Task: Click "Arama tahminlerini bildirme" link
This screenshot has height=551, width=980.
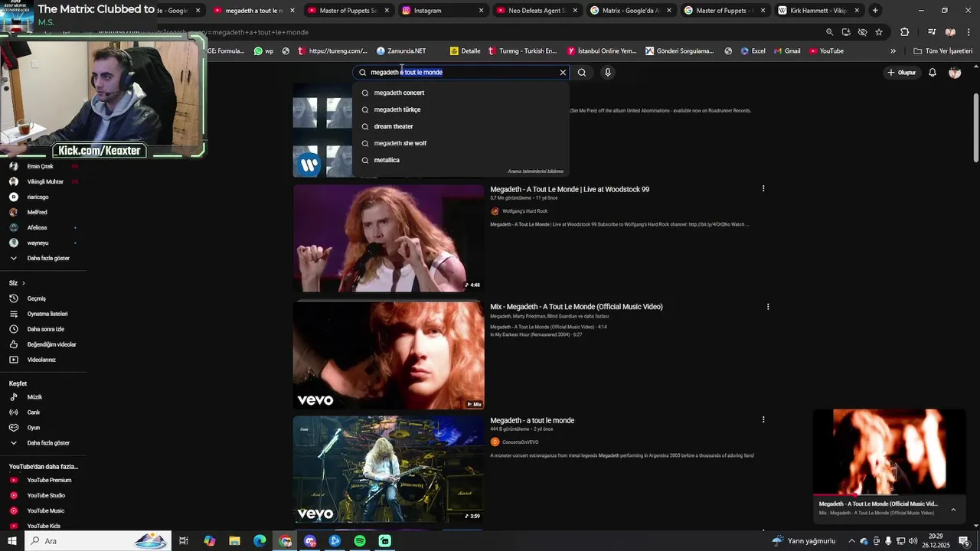Action: 535,171
